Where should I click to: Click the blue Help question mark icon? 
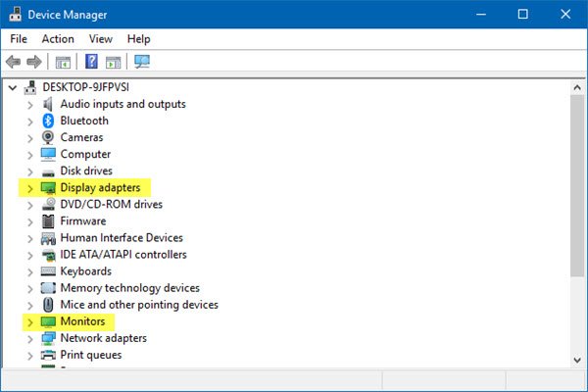click(91, 62)
